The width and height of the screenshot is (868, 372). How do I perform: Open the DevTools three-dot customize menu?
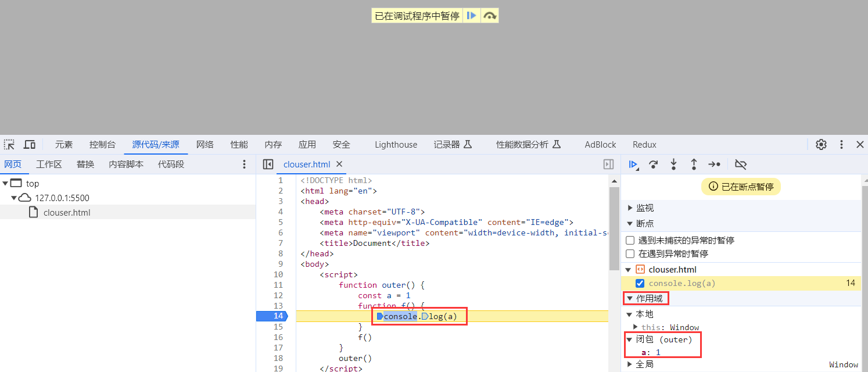pyautogui.click(x=841, y=144)
